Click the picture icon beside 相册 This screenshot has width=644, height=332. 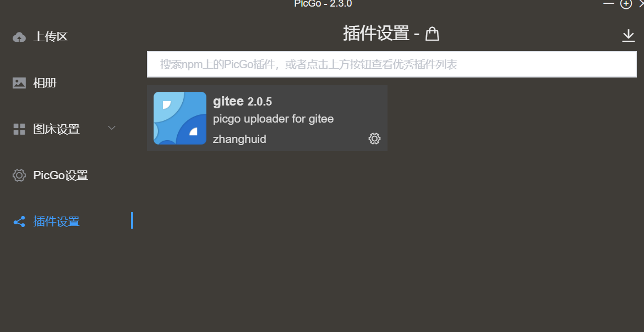19,84
